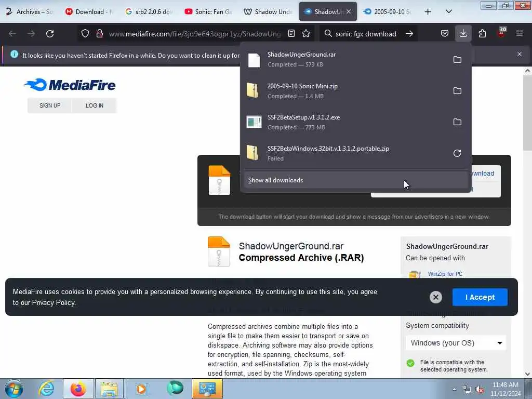Bookmark this page with star icon
The width and height of the screenshot is (532, 399).
click(x=306, y=33)
